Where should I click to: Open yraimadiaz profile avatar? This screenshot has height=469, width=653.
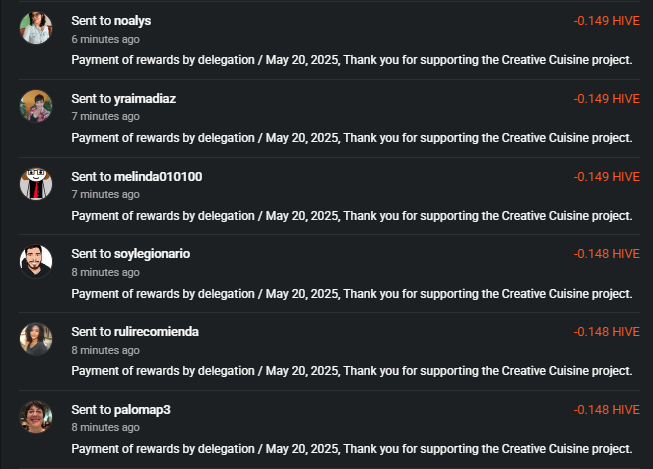click(x=36, y=106)
